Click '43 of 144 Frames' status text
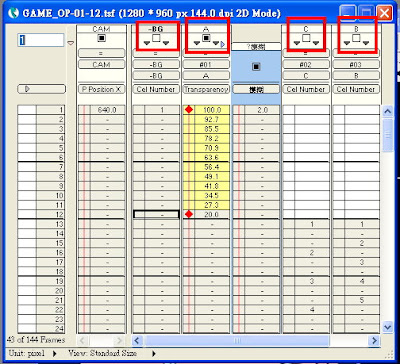The image size is (400, 364). (35, 340)
